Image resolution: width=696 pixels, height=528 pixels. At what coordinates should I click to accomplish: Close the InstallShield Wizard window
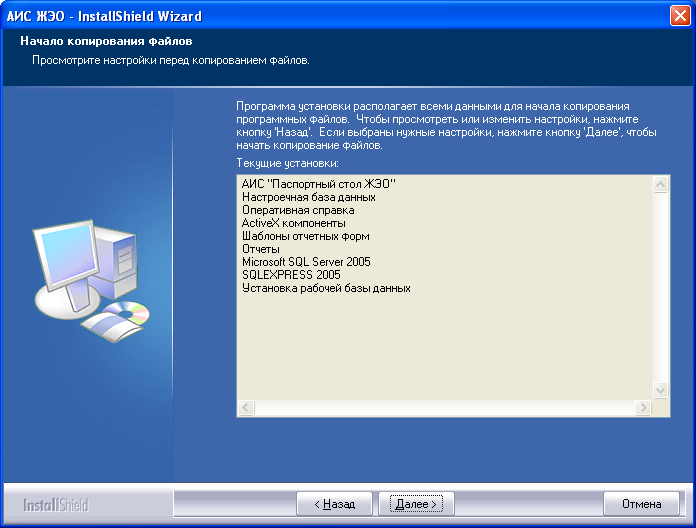coord(680,16)
